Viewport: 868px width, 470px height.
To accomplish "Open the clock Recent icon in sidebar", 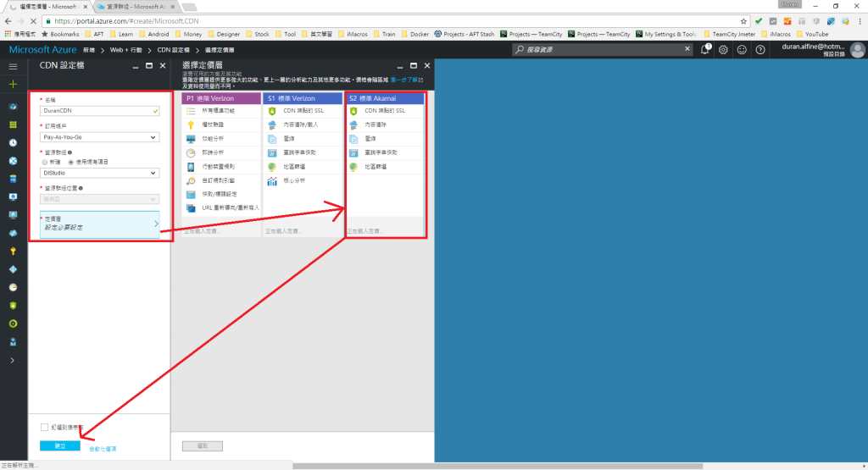I will pyautogui.click(x=13, y=142).
